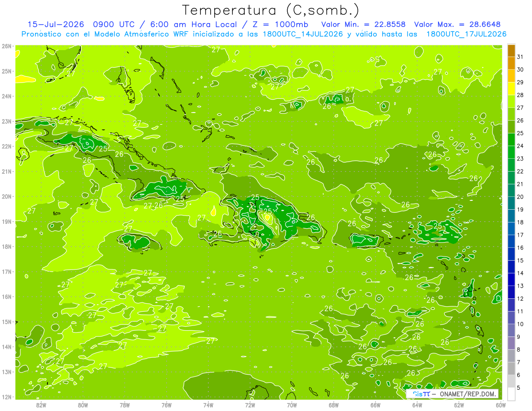The width and height of the screenshot is (532, 411).
Task: Click the '18N' latitude axis label
Action: [x=7, y=247]
